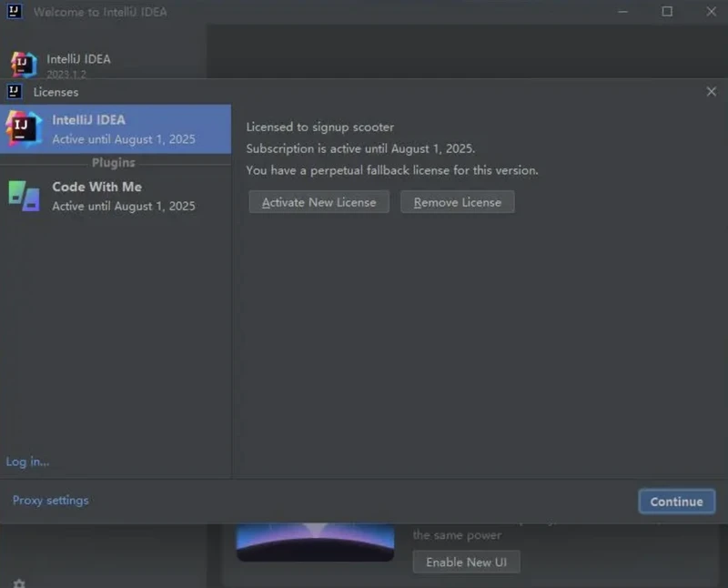728x588 pixels.
Task: Click the 'Plugins' section label
Action: click(113, 163)
